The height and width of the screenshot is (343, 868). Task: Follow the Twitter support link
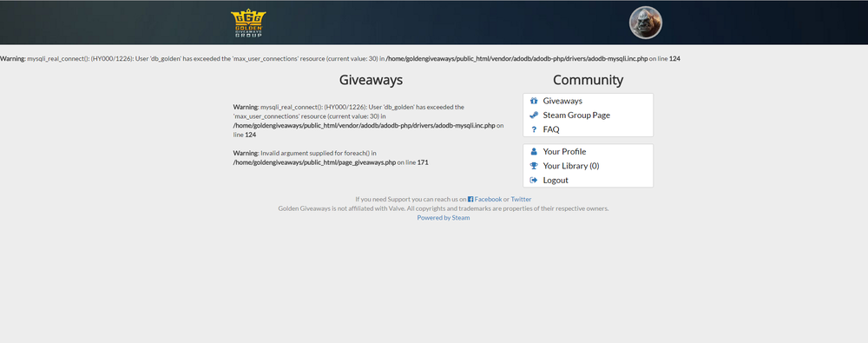coord(521,199)
